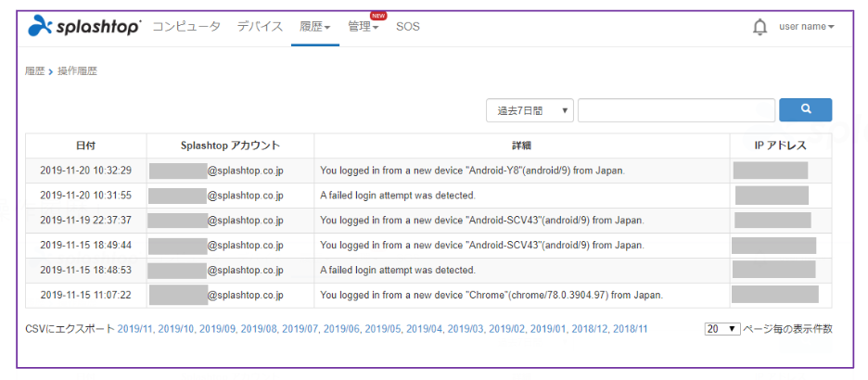
Task: Export CSV for 2019/03
Action: coord(466,328)
